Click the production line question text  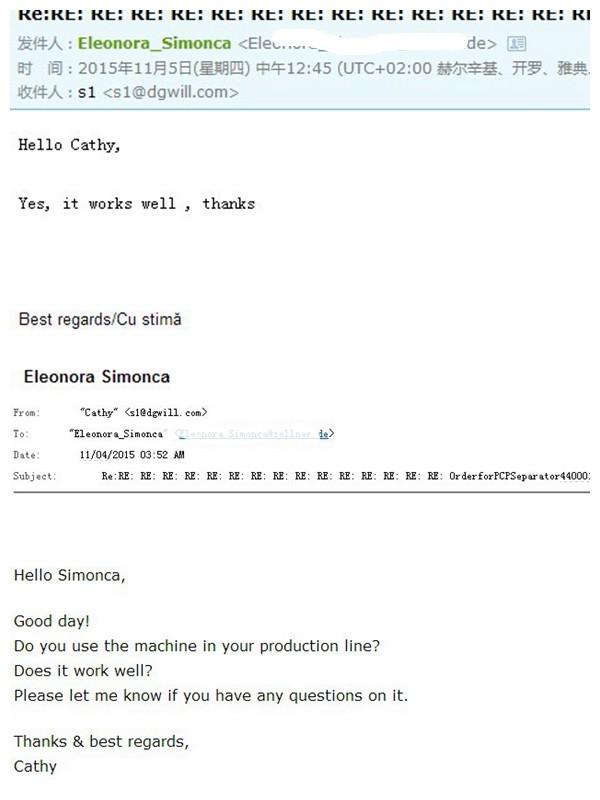(197, 646)
